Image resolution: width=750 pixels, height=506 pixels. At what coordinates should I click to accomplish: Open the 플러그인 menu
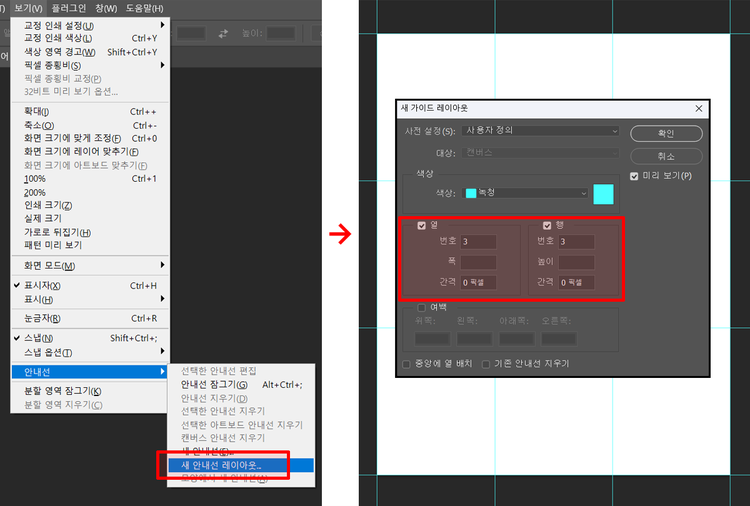pos(69,8)
